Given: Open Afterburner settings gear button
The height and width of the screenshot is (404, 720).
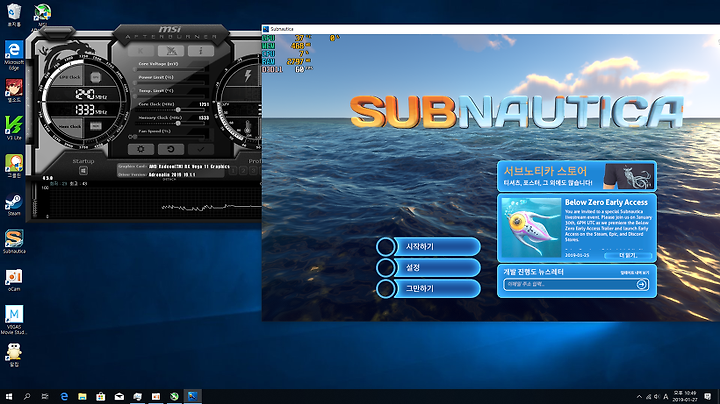Looking at the screenshot, I should click(141, 149).
